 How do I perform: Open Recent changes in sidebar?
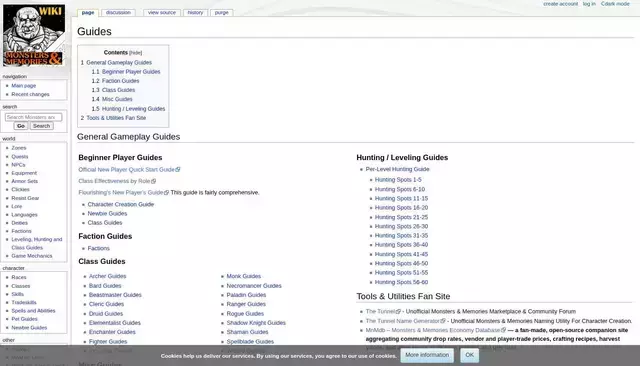pyautogui.click(x=30, y=94)
